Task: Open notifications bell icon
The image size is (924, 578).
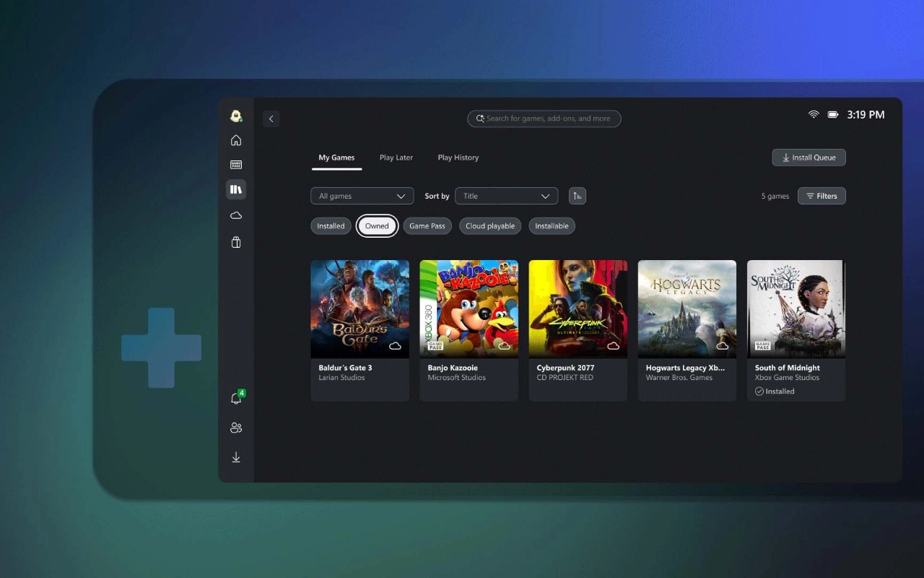Action: (236, 398)
